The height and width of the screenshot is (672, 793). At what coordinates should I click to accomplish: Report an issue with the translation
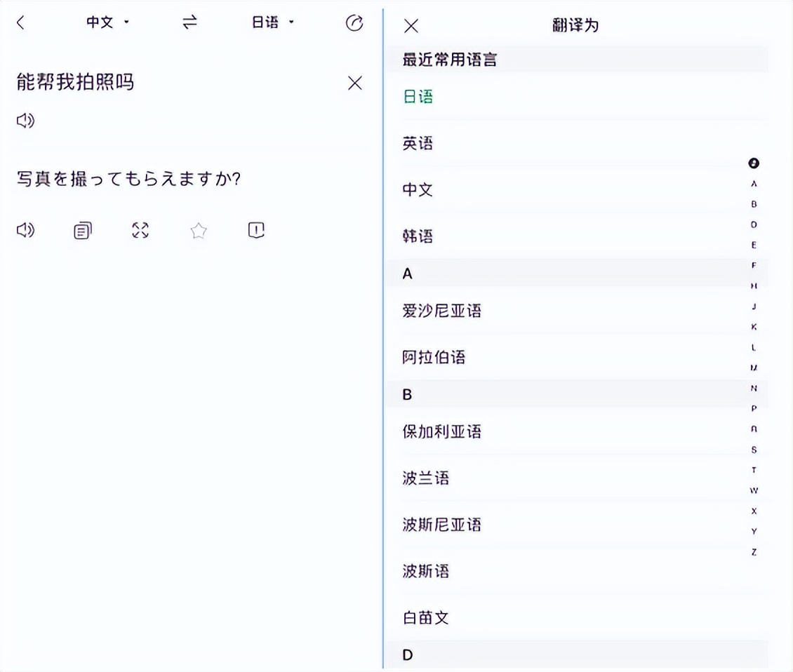[254, 230]
